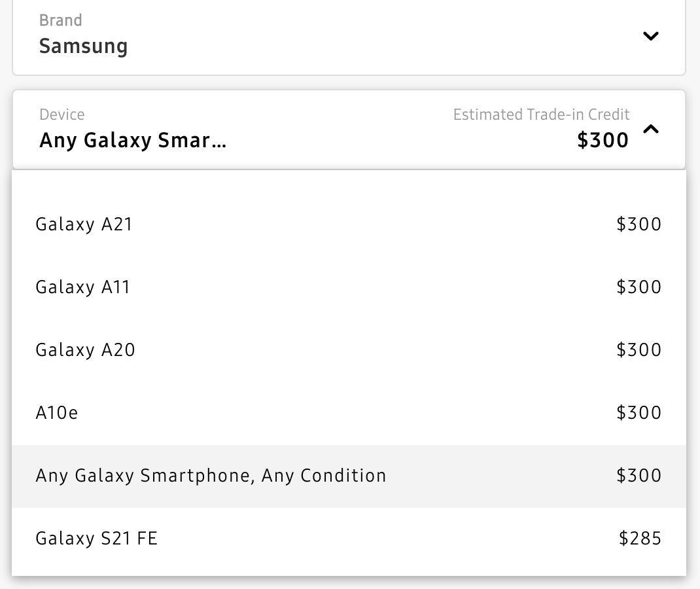Click the selected device "Any Galaxy Smar…" field

tap(133, 140)
